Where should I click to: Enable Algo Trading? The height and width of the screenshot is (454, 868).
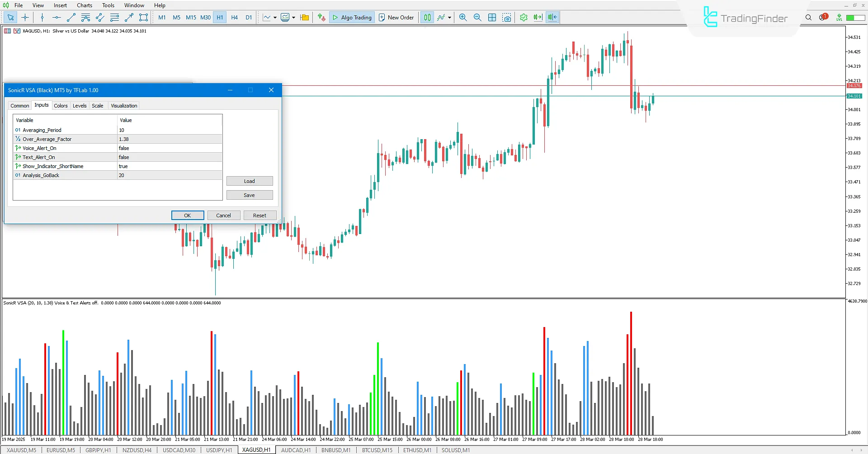click(x=352, y=17)
